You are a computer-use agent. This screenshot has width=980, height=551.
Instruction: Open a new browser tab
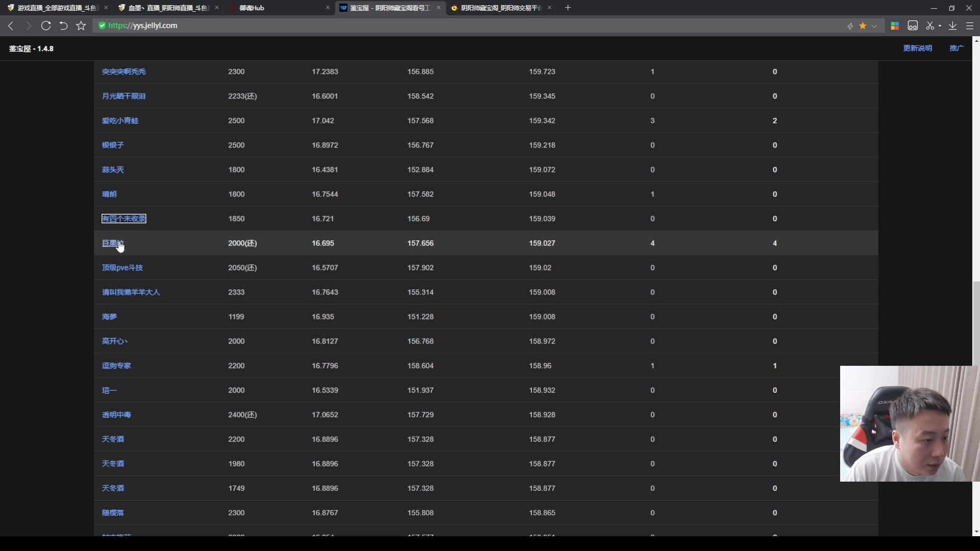[568, 8]
